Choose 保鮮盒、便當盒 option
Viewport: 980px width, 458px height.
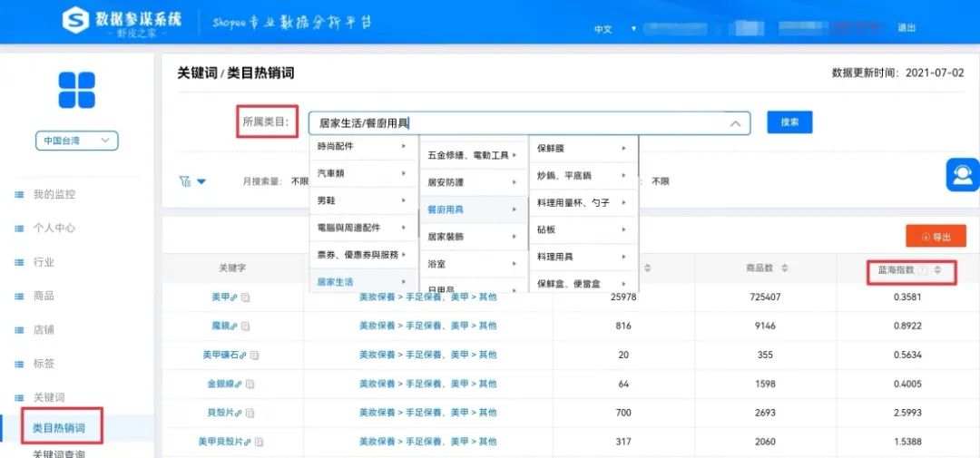pos(583,283)
